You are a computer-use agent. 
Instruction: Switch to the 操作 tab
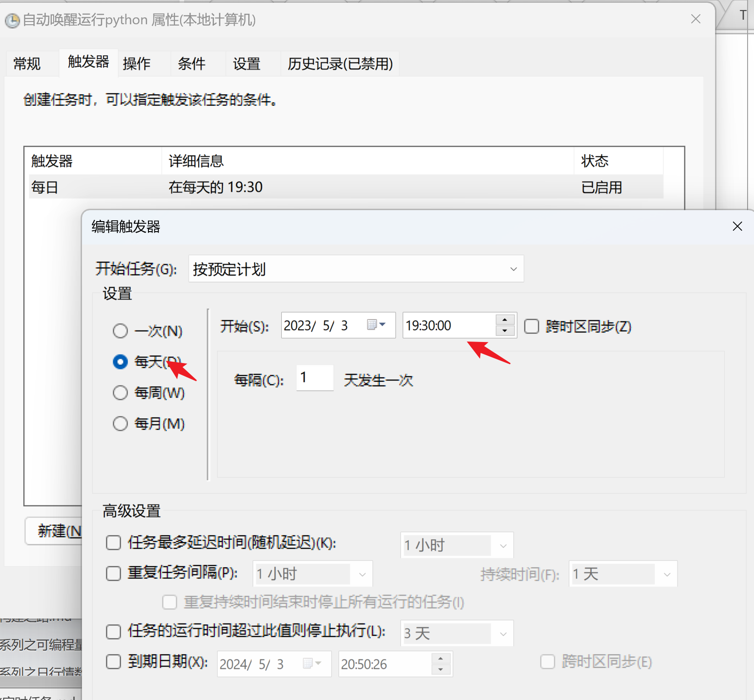click(137, 64)
